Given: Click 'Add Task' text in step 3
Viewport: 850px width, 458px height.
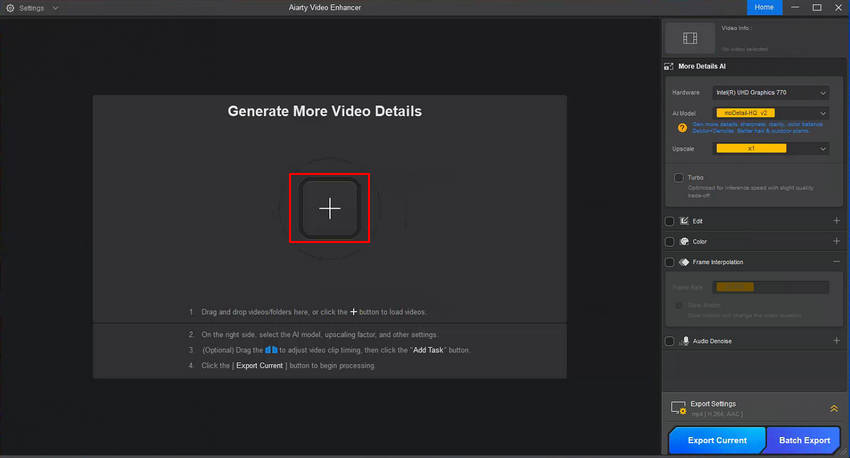Looking at the screenshot, I should tap(428, 350).
